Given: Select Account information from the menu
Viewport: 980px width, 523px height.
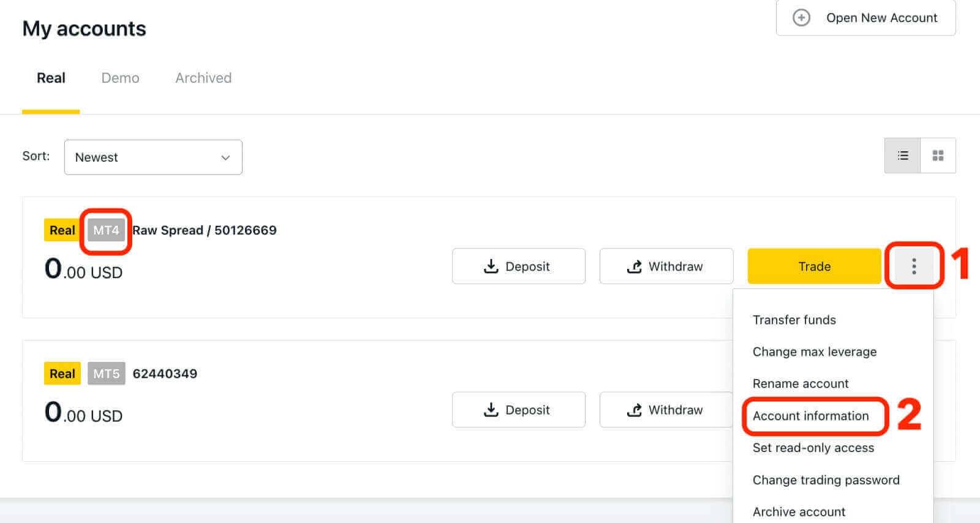Looking at the screenshot, I should pos(810,416).
